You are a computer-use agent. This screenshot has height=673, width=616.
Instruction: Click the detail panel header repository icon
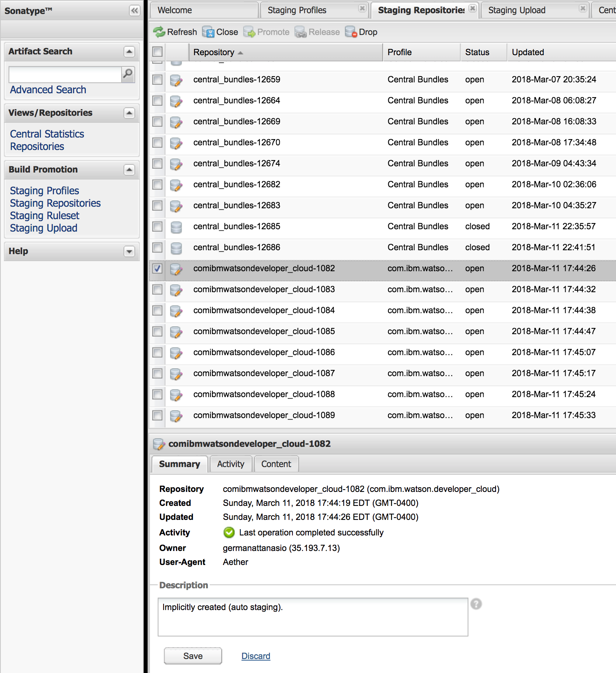click(159, 444)
